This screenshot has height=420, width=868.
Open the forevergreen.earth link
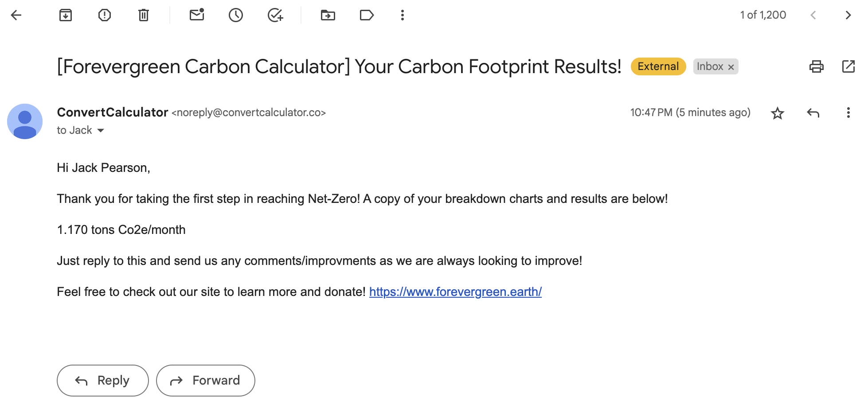[455, 292]
